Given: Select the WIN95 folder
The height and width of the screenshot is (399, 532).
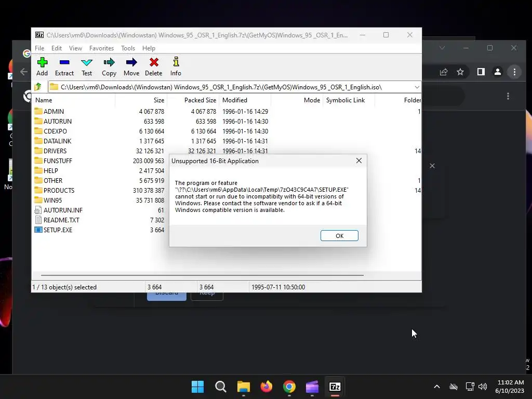Looking at the screenshot, I should [x=52, y=200].
